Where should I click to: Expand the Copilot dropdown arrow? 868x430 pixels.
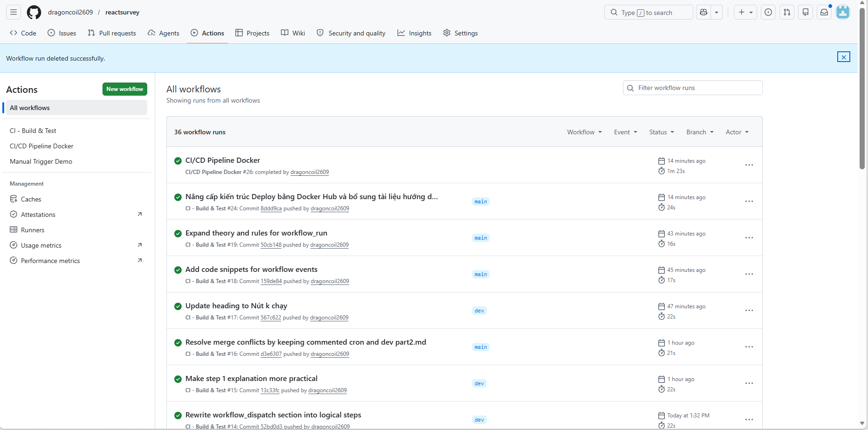[x=717, y=12]
